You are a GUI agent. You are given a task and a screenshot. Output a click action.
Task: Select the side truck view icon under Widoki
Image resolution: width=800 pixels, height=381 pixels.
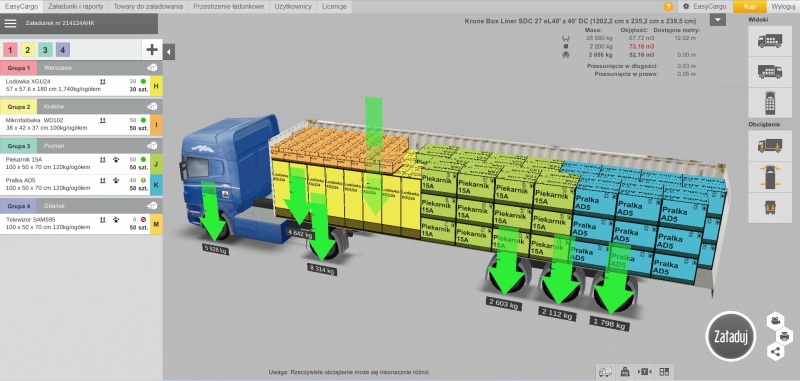[x=769, y=40]
